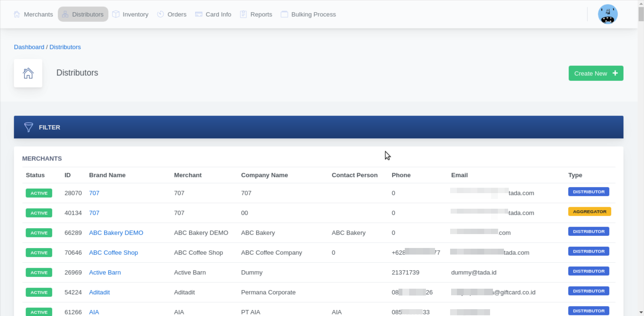Toggle ACTIVE status for Active Barn

coord(39,272)
